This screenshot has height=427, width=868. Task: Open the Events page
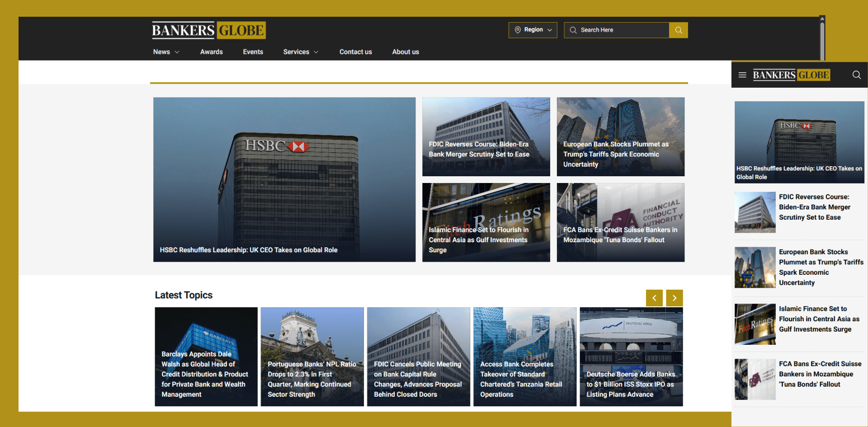pos(253,52)
